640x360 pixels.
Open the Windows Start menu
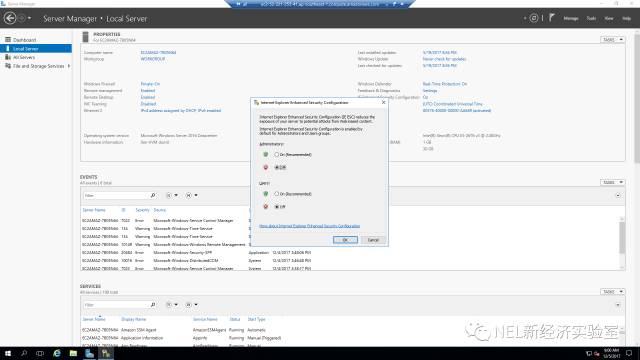[8, 353]
